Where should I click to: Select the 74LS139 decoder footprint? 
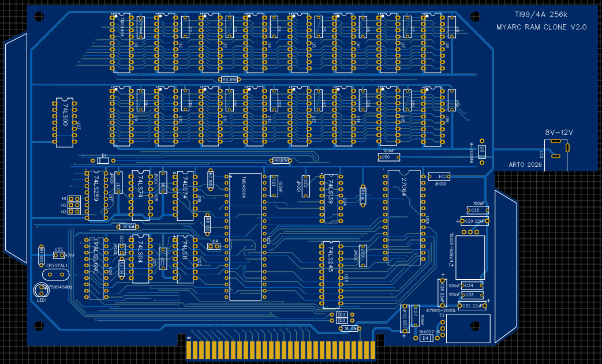click(x=331, y=198)
